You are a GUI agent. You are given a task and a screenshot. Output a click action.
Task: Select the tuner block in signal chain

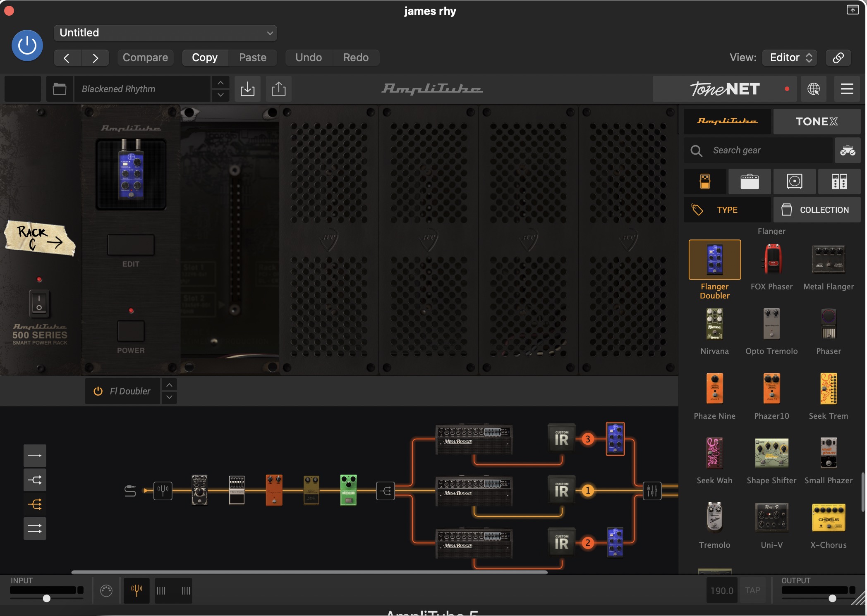point(163,491)
